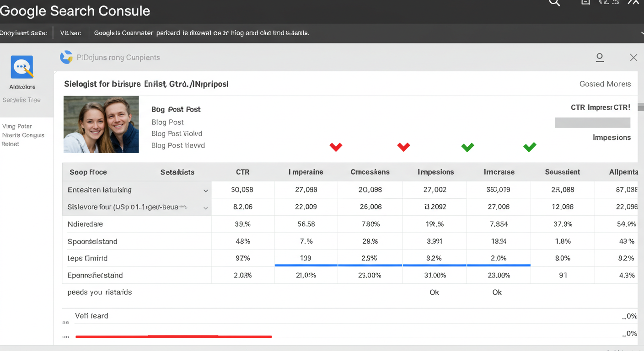
Task: Click the logo beside PiDojuns rony Cunpients
Action: [66, 57]
